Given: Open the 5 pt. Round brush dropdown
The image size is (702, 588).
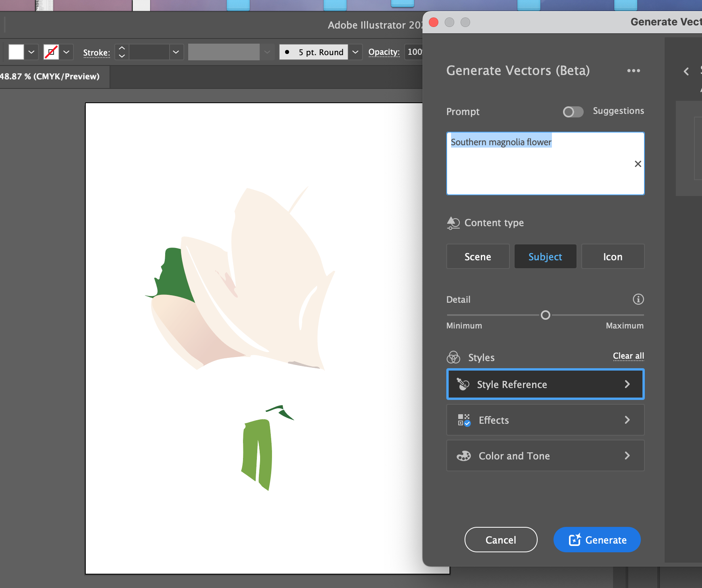Looking at the screenshot, I should click(355, 52).
